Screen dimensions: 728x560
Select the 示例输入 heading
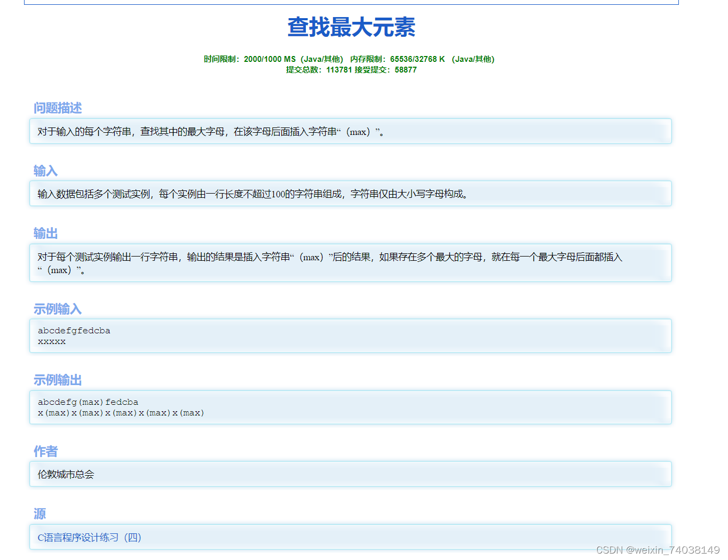(57, 309)
